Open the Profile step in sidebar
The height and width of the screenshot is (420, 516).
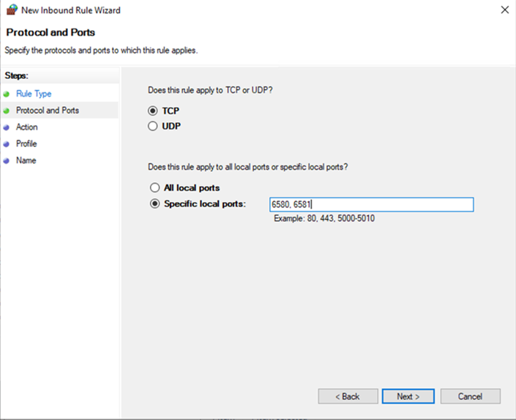[x=26, y=144]
